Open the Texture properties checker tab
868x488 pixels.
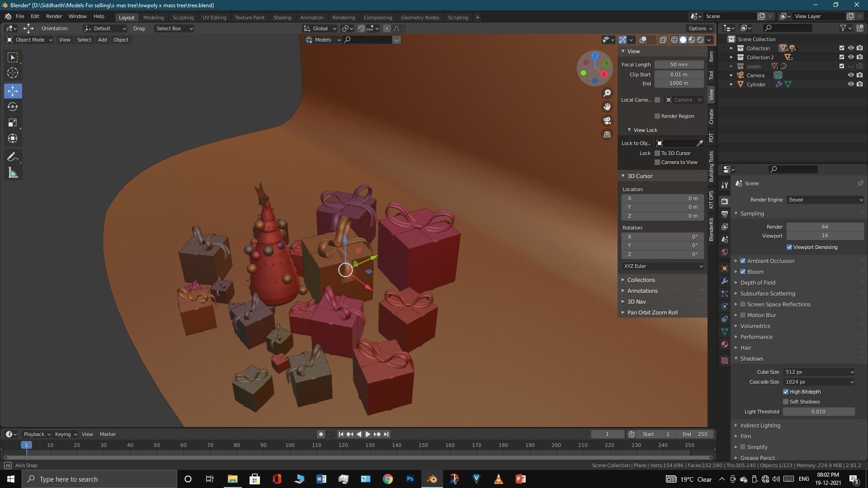pyautogui.click(x=725, y=361)
